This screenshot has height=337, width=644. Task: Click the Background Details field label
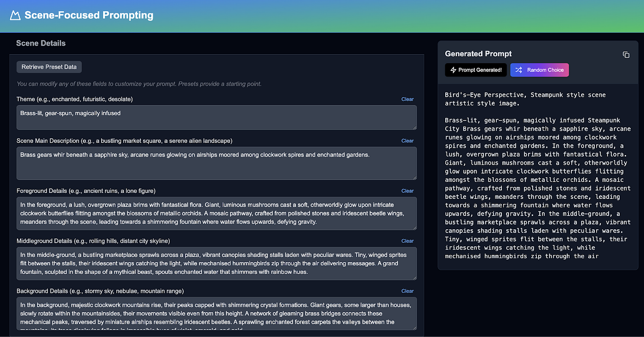coord(100,291)
